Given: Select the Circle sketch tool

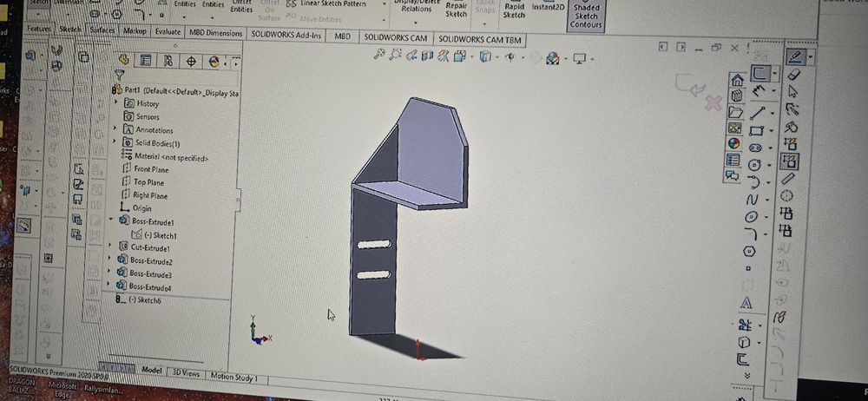Looking at the screenshot, I should (754, 165).
